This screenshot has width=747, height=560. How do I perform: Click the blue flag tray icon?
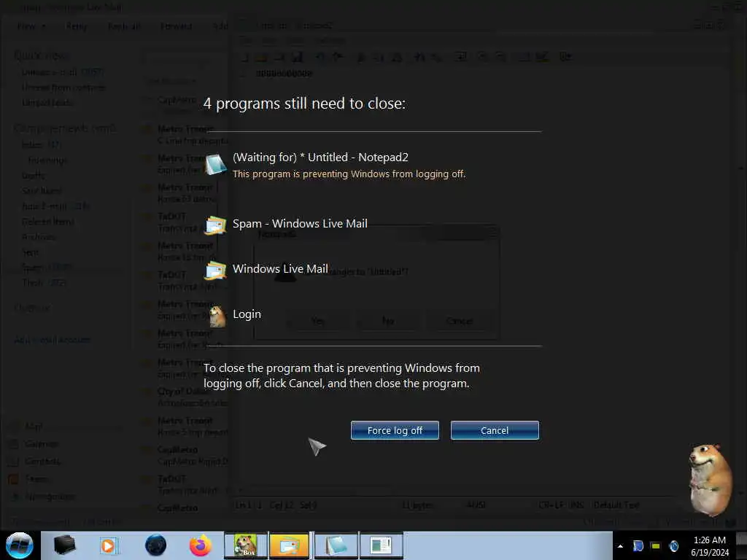(638, 545)
